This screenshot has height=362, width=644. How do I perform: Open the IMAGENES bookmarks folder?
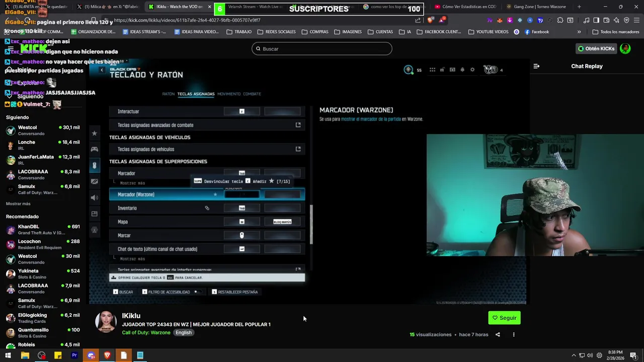point(348,32)
